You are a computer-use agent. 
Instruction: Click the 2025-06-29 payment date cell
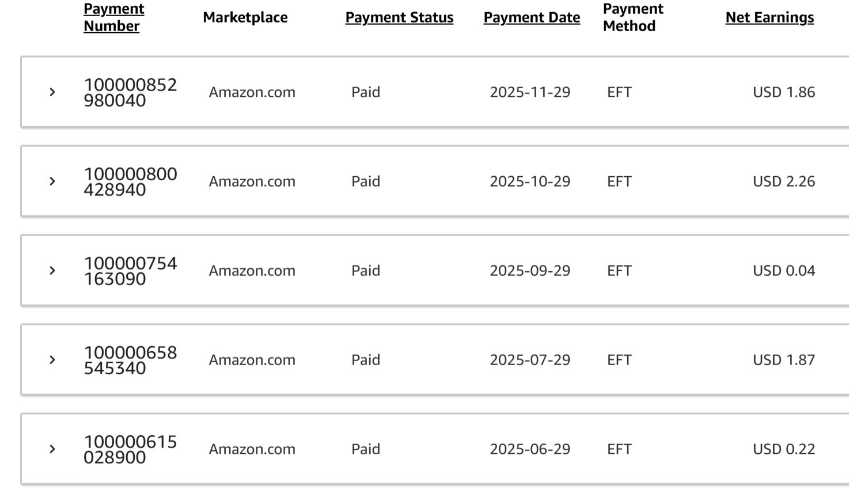(530, 449)
